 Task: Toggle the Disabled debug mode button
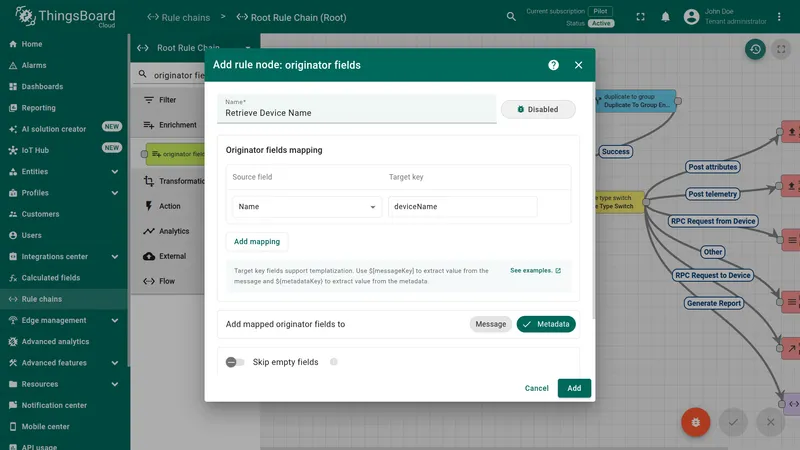click(x=538, y=109)
